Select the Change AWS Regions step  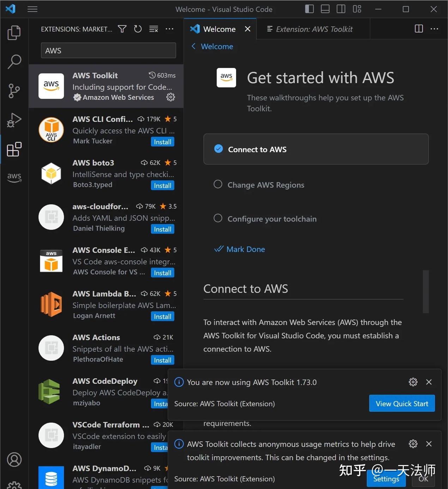266,185
